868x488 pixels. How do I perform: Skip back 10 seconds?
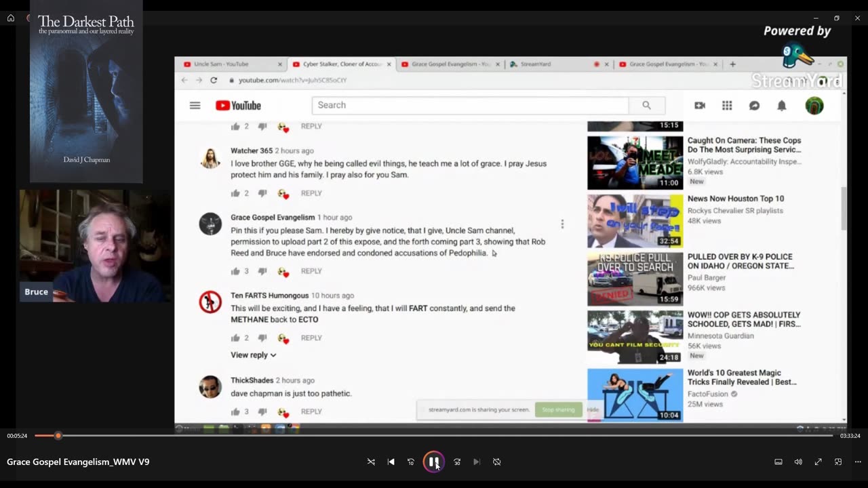pos(411,462)
